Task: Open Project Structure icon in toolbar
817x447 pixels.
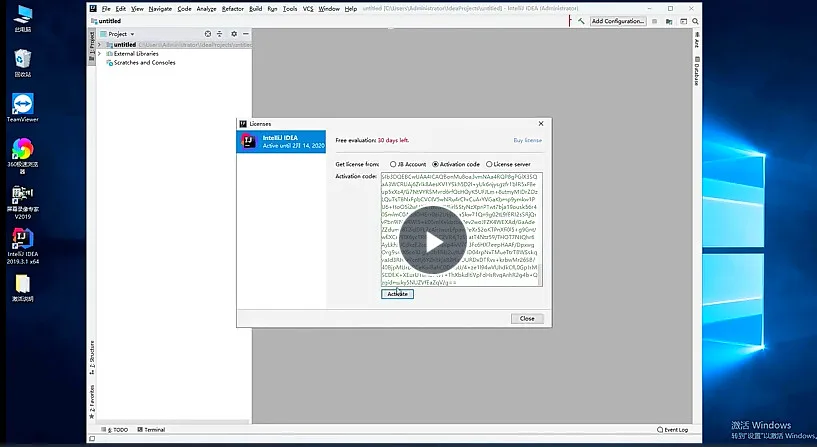Action: click(x=669, y=21)
